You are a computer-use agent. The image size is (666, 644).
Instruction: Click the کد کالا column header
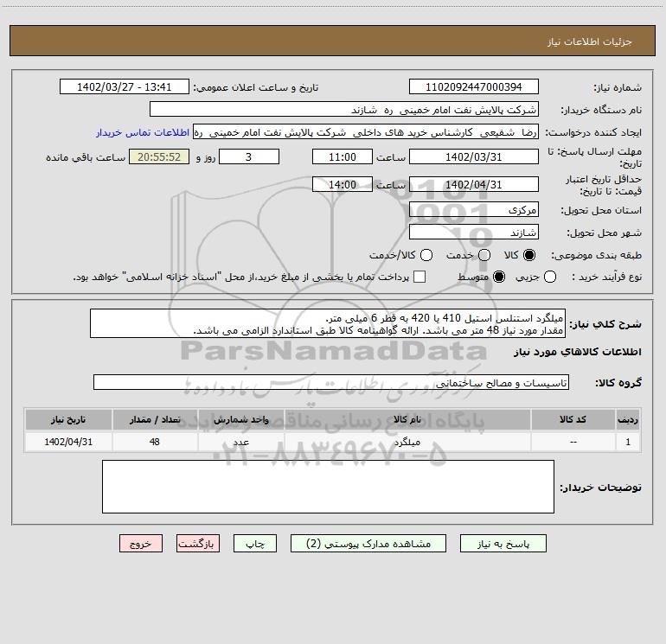click(x=573, y=420)
